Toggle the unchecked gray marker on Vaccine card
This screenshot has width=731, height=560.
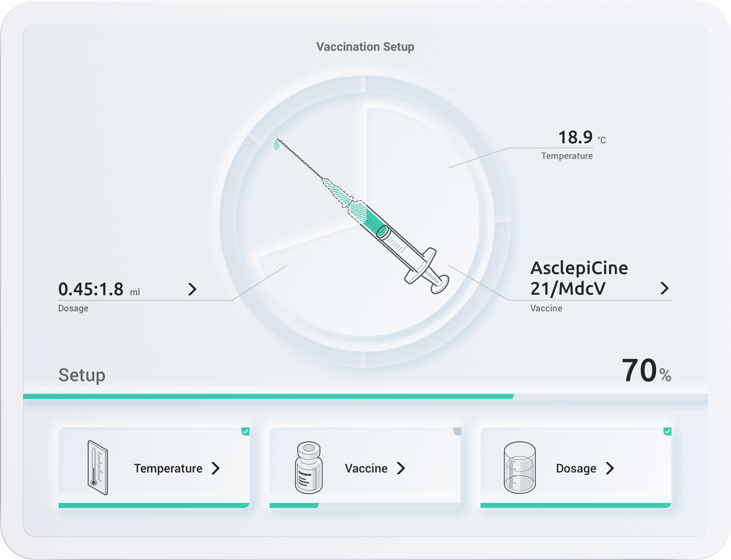pyautogui.click(x=457, y=431)
